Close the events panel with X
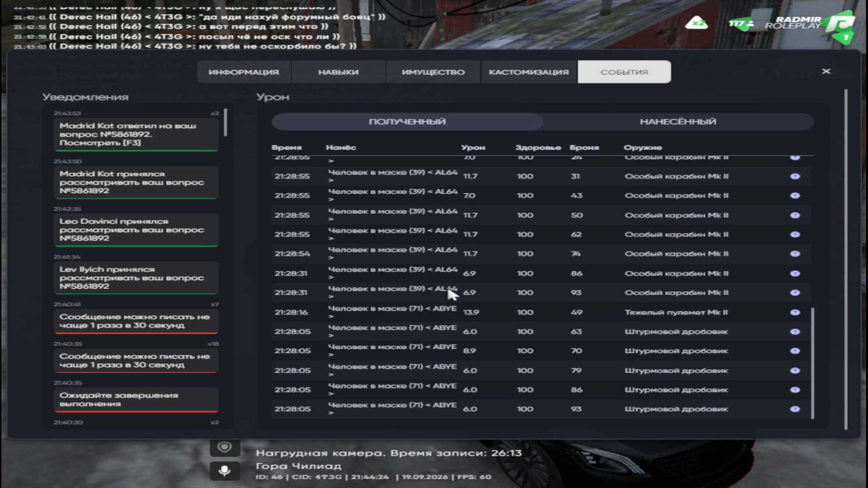868x488 pixels. tap(826, 71)
